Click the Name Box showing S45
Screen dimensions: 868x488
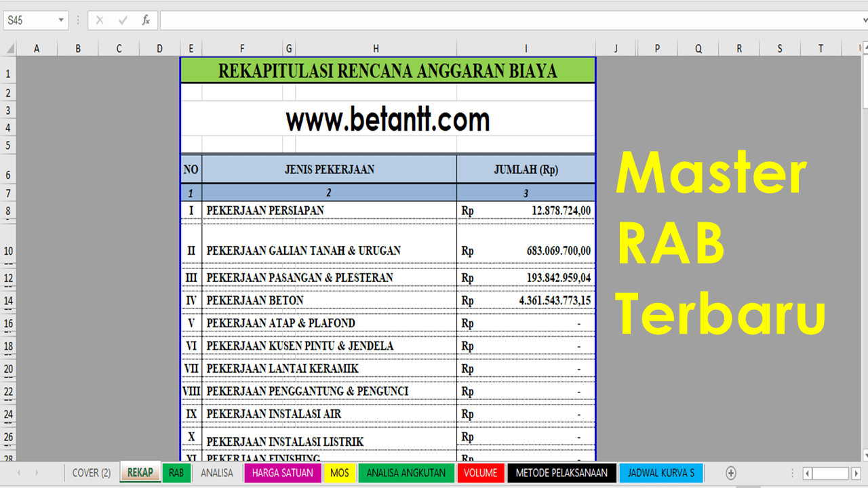30,20
